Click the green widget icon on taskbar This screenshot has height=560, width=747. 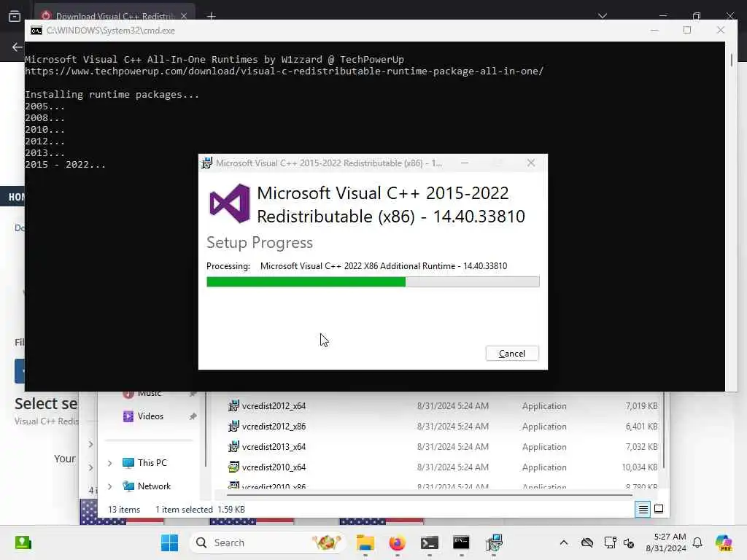coord(23,542)
